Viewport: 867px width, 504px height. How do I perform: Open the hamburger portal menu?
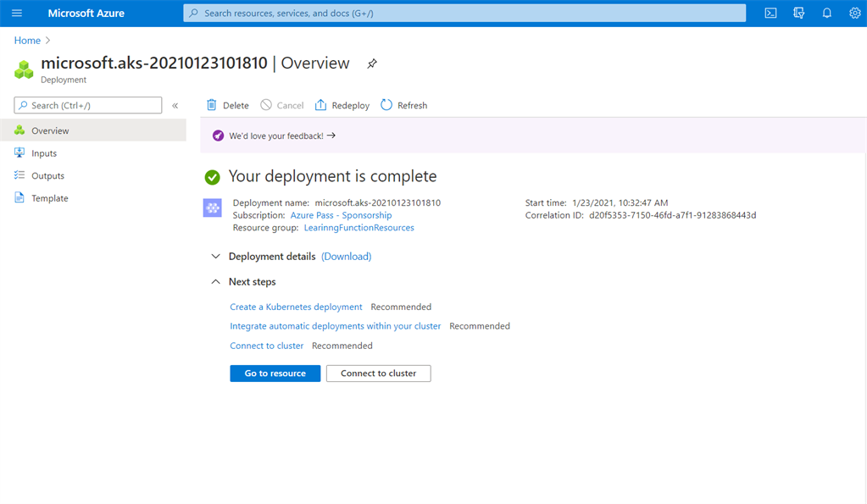point(17,13)
